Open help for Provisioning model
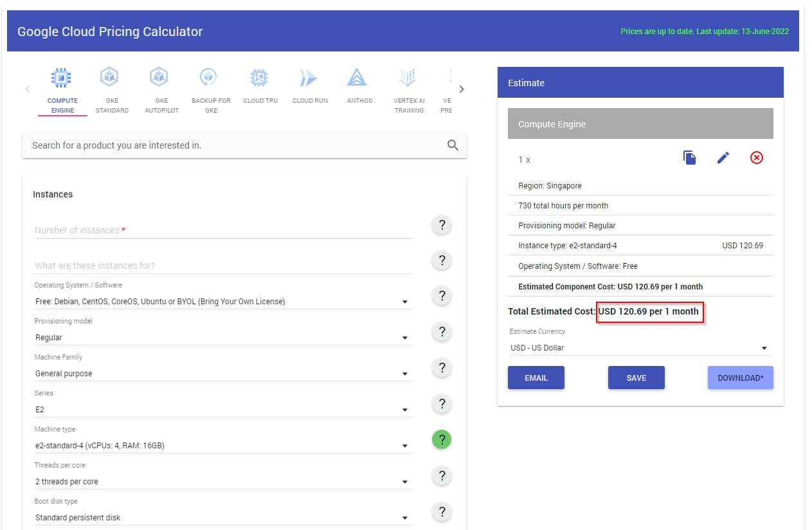This screenshot has width=812, height=530. tap(442, 332)
